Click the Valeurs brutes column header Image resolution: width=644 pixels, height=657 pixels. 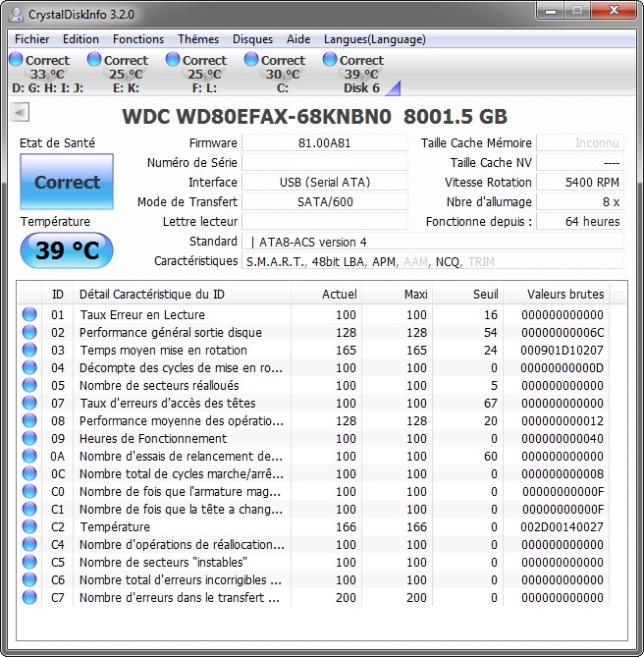coord(564,294)
